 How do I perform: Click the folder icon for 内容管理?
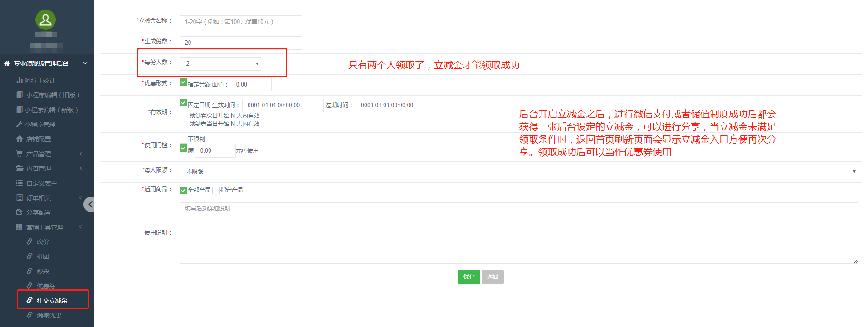coord(20,168)
